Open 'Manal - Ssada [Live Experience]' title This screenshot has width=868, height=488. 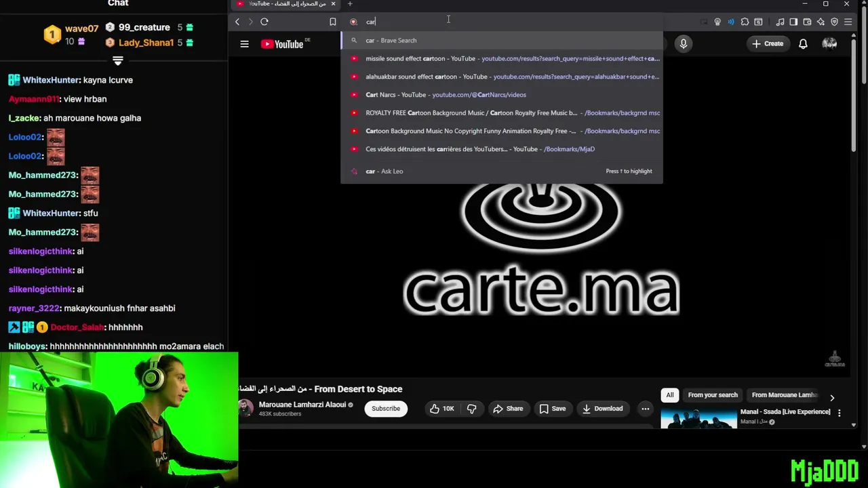pyautogui.click(x=785, y=411)
